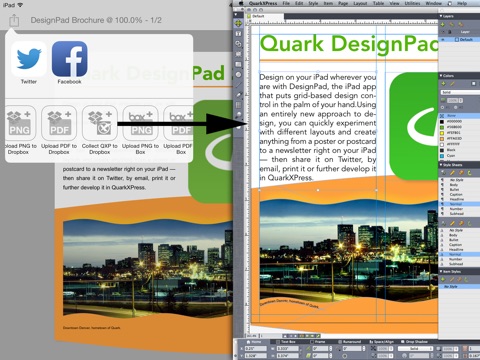480x360 pixels.
Task: Toggle visibility of the Default layer
Action: tap(443, 40)
